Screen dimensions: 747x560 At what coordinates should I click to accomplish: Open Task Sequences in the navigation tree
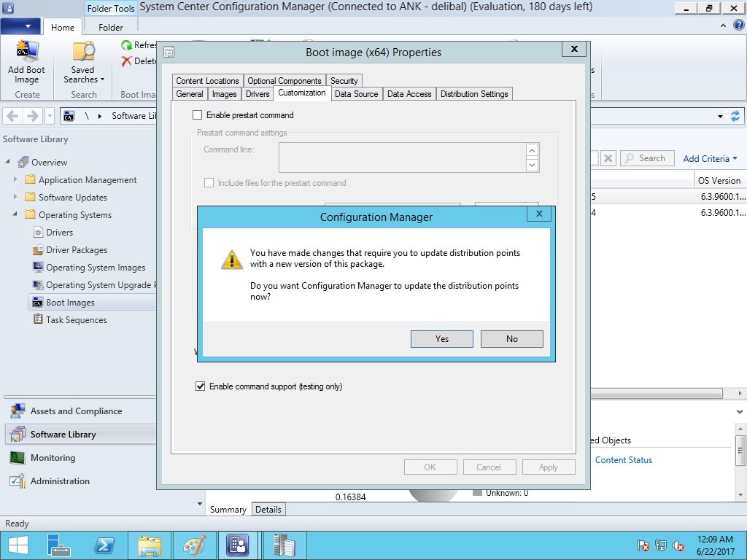(76, 320)
